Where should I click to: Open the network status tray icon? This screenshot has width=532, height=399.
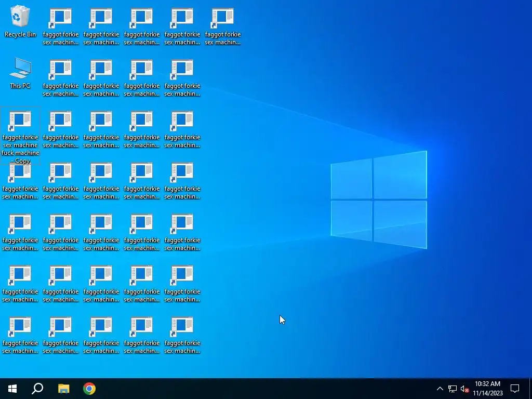pyautogui.click(x=453, y=389)
